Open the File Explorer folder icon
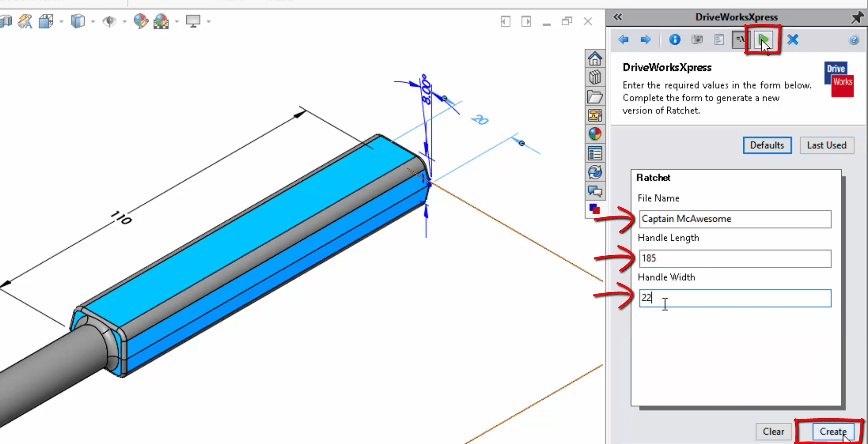Viewport: 868px width, 444px height. (x=595, y=97)
